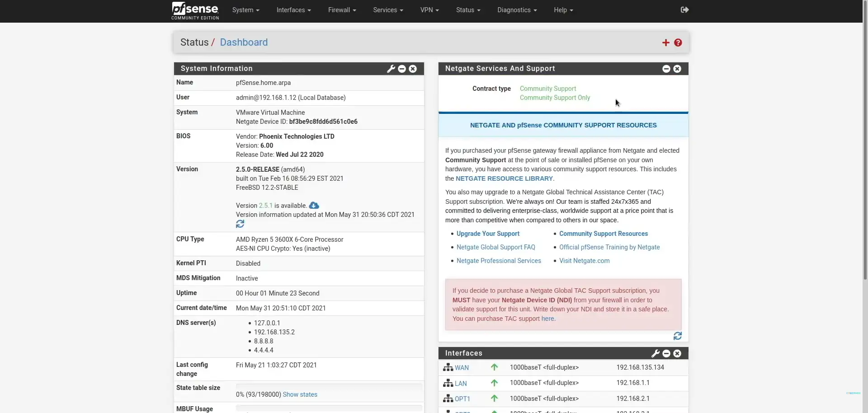Image resolution: width=868 pixels, height=413 pixels.
Task: Open the Help menu
Action: (563, 10)
